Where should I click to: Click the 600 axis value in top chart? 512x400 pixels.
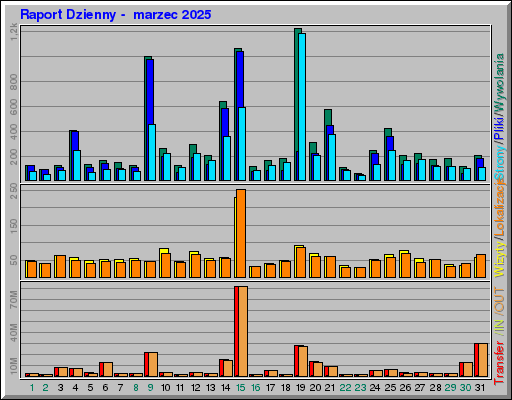click(x=14, y=107)
